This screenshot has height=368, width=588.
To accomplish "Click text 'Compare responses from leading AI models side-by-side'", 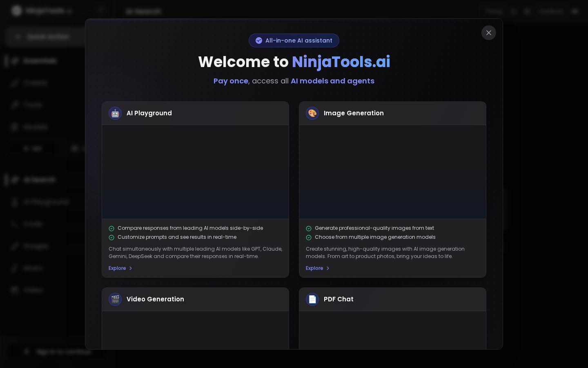I will (x=190, y=228).
